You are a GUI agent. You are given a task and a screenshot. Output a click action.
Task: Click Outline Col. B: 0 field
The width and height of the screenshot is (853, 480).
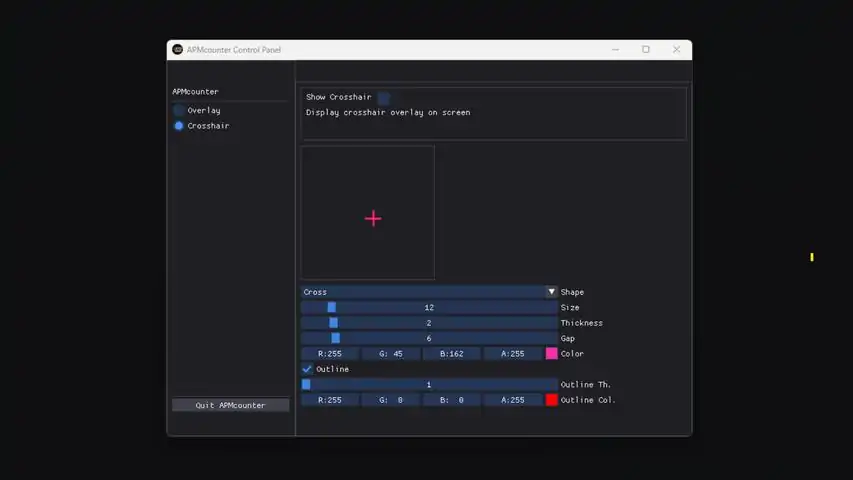coord(452,400)
